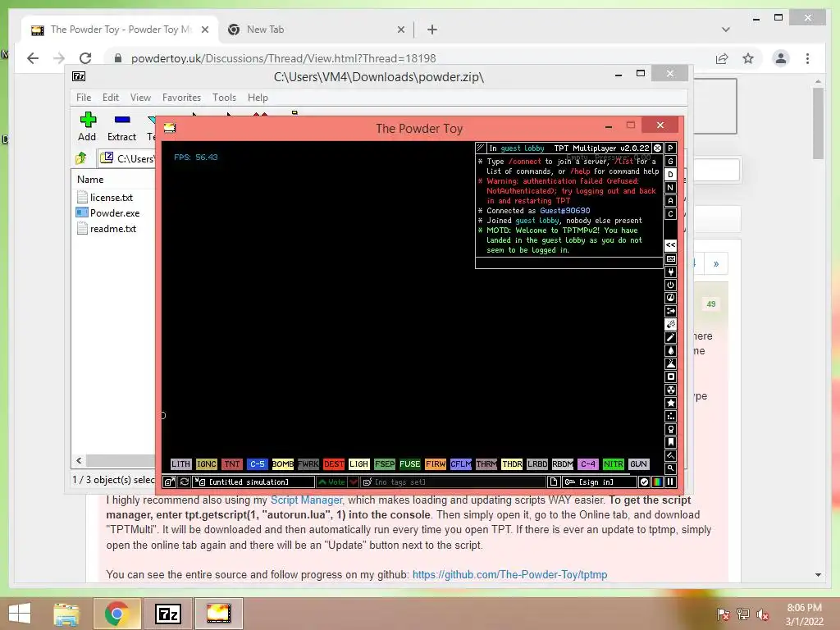Open the github tptmp link

(509, 575)
